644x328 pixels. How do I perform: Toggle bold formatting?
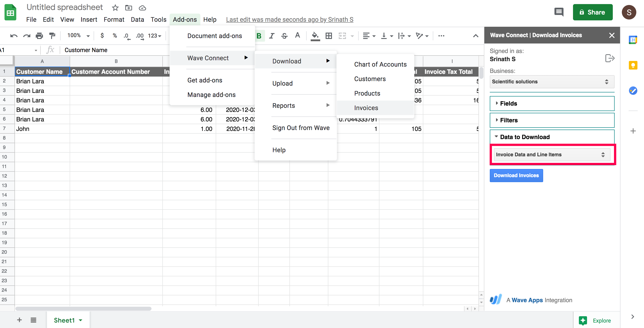259,36
